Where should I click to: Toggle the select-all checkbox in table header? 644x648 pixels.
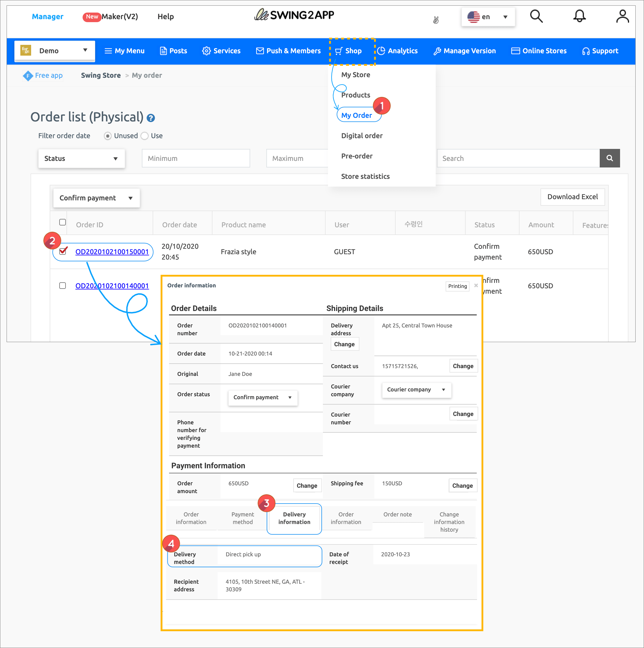point(63,222)
